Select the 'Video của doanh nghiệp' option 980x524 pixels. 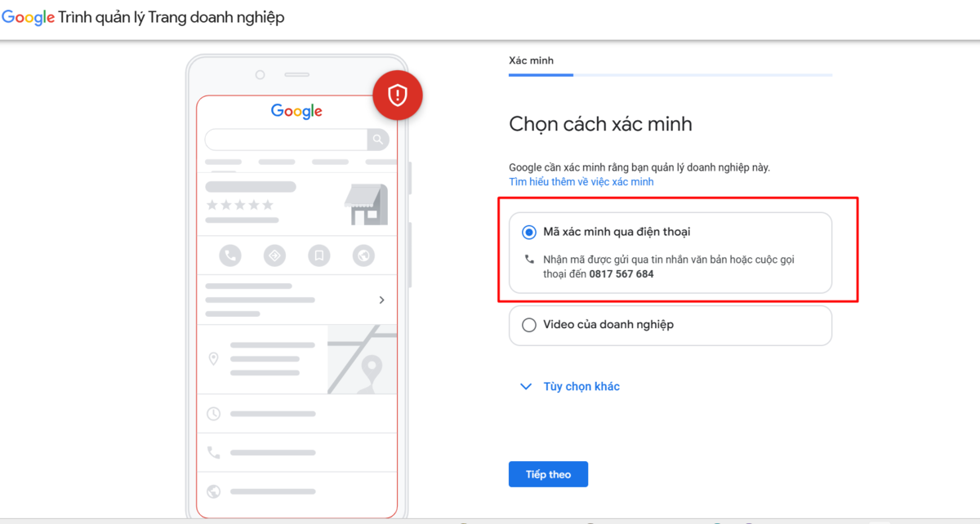pos(529,325)
